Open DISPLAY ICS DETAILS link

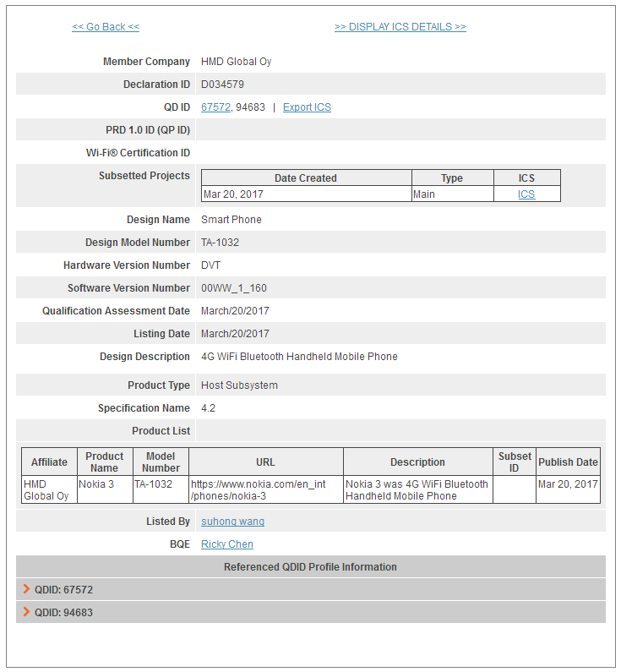[400, 27]
